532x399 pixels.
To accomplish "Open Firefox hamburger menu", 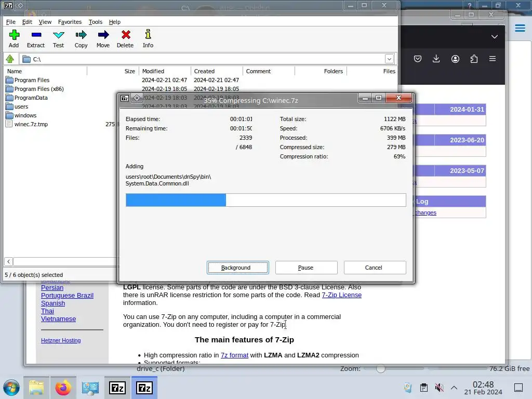I will [x=493, y=59].
